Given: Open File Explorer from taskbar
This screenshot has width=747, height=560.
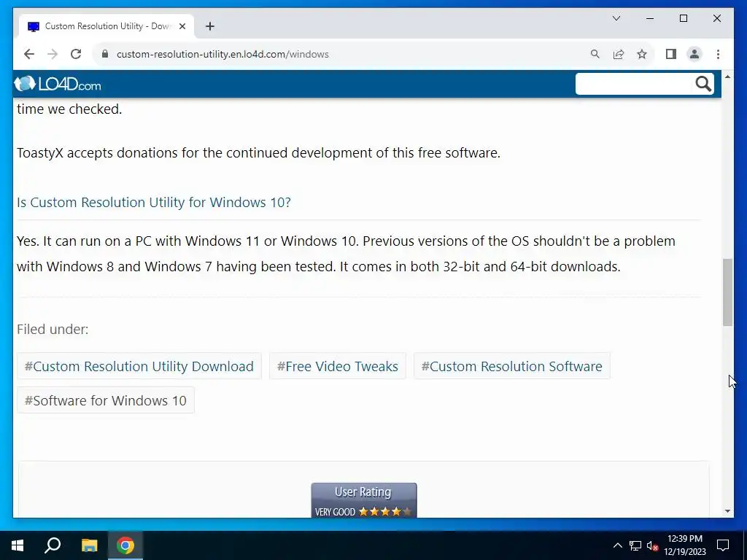Looking at the screenshot, I should [x=89, y=545].
